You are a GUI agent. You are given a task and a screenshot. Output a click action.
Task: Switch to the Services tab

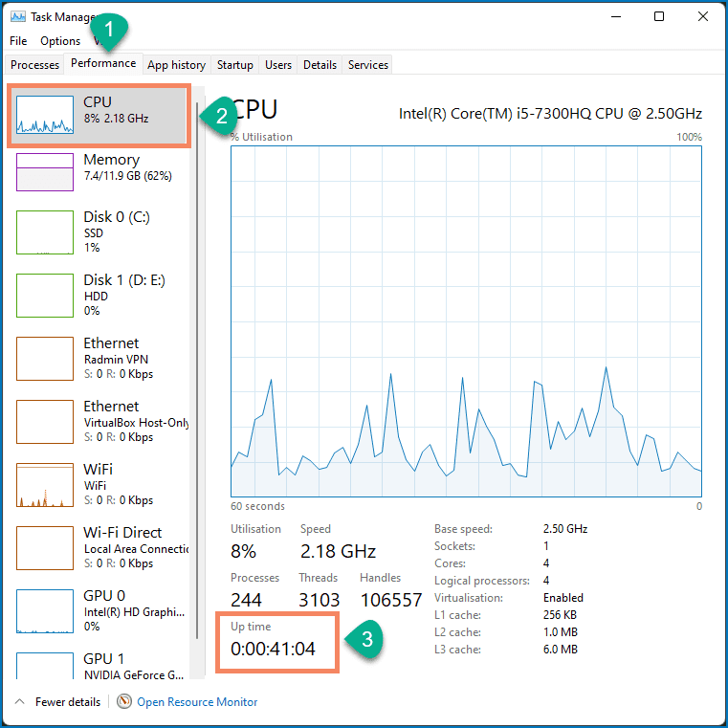368,65
